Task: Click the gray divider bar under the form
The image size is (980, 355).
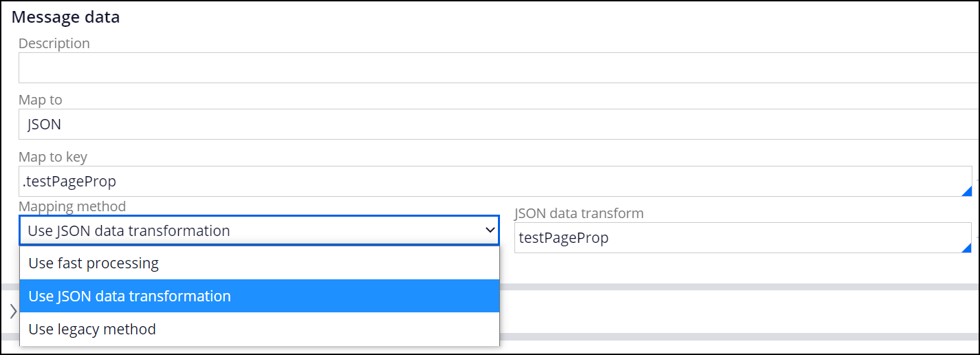Action: click(x=736, y=286)
